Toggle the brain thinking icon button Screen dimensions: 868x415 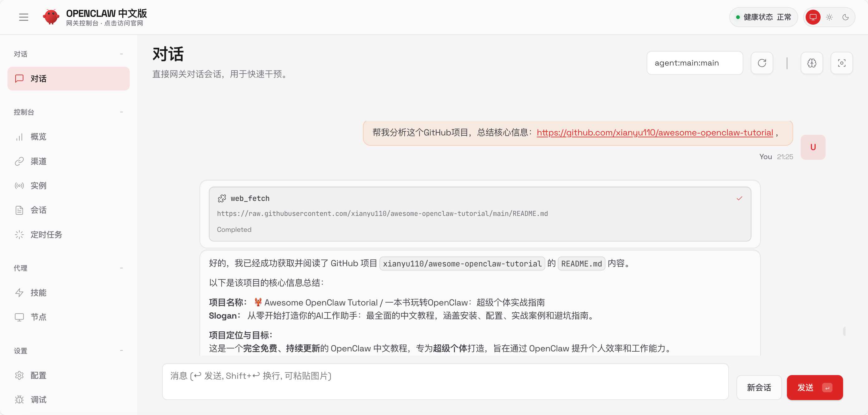click(812, 63)
